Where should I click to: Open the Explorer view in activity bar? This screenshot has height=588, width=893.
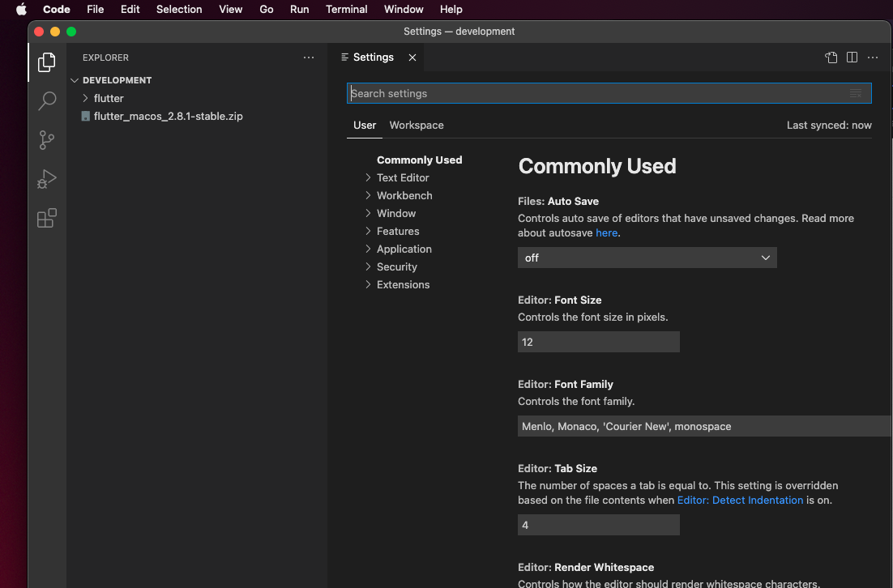click(x=47, y=62)
